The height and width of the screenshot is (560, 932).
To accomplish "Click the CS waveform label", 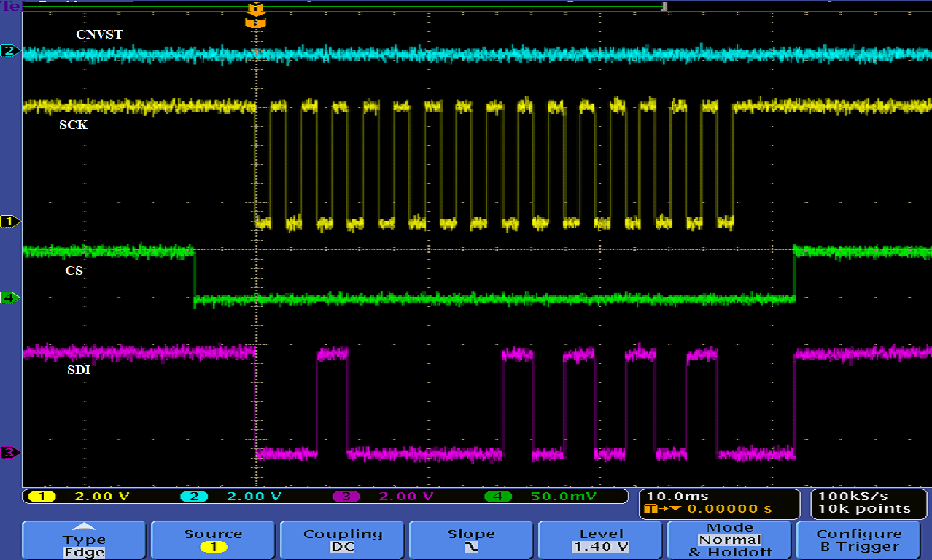I will [74, 271].
